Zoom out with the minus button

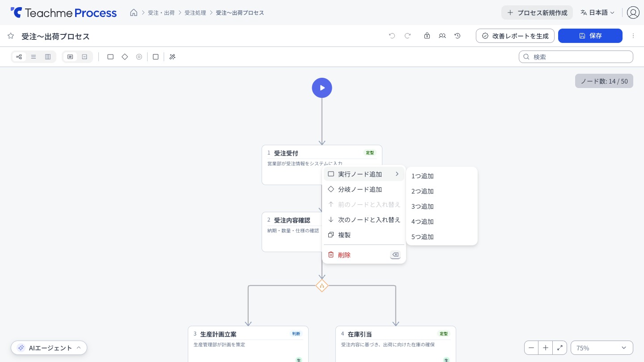point(531,348)
